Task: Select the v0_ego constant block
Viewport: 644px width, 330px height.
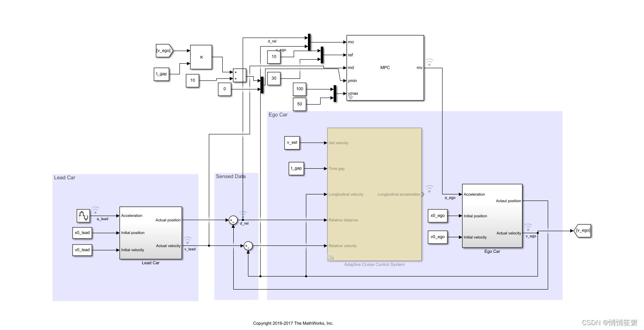Action: (x=438, y=237)
